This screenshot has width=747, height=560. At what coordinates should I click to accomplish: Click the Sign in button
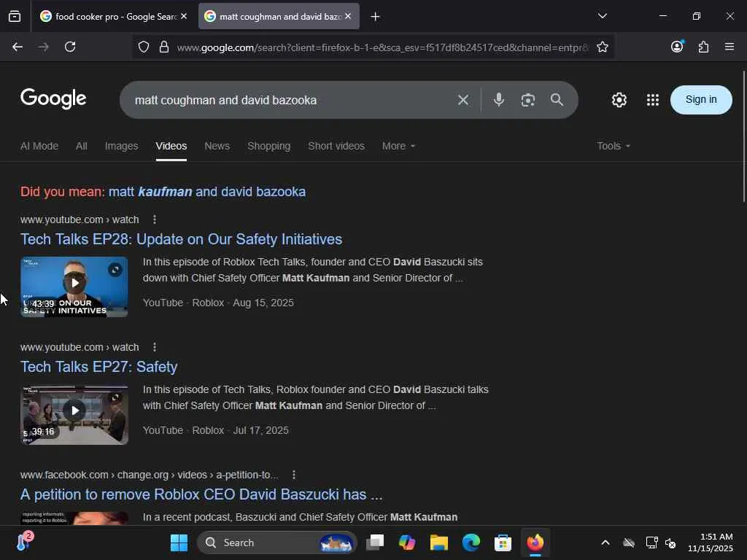pos(701,99)
